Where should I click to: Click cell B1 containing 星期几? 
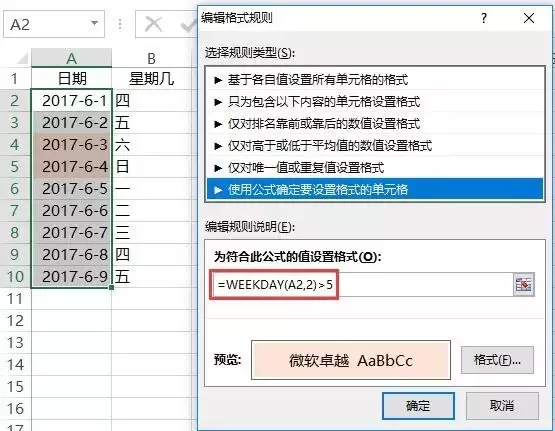point(151,79)
